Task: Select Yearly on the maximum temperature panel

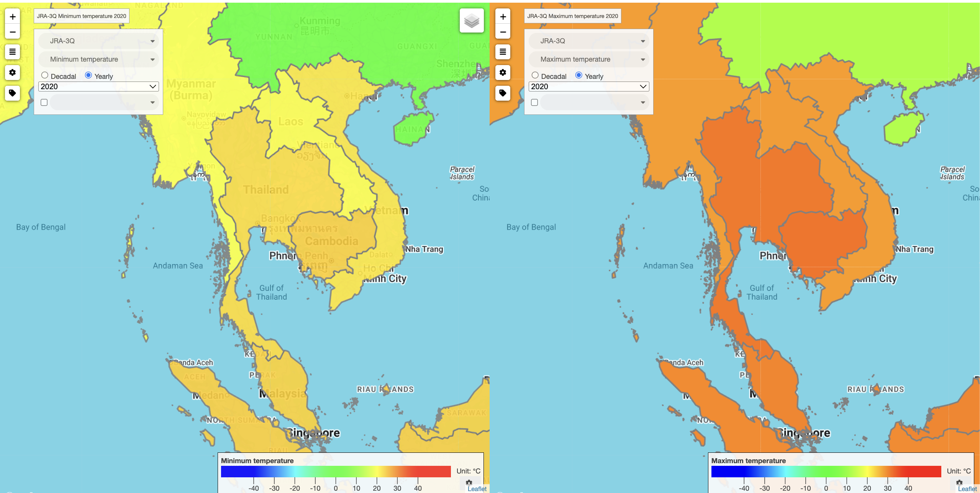Action: pyautogui.click(x=579, y=75)
